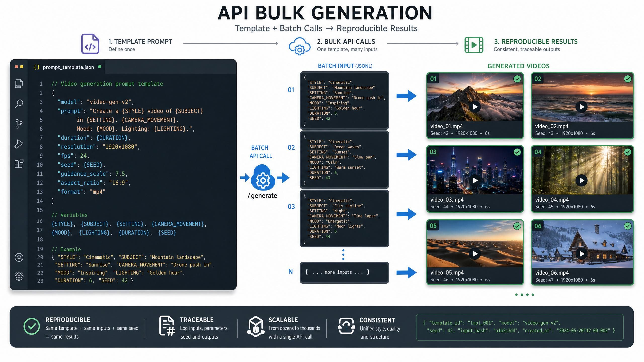Select batch input block 01 with Mountinn landscape
This screenshot has width=644, height=362.
tap(344, 101)
